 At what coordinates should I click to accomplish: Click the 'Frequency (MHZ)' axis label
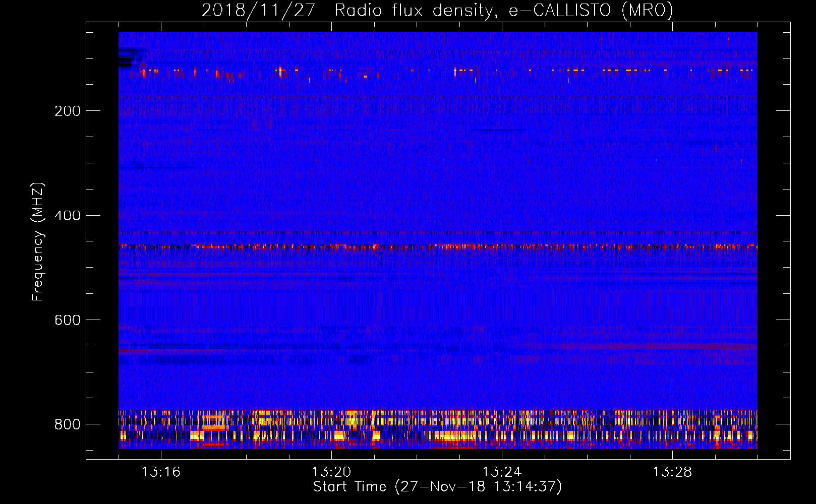(x=38, y=242)
